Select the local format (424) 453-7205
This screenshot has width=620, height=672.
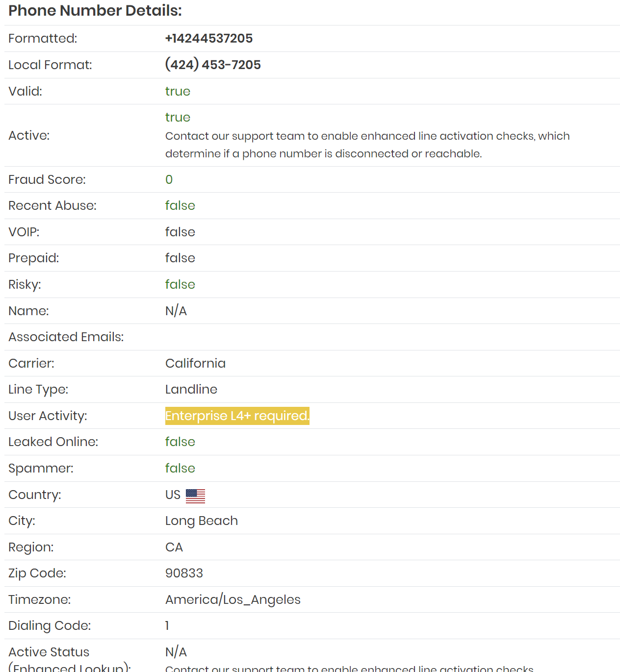(213, 65)
